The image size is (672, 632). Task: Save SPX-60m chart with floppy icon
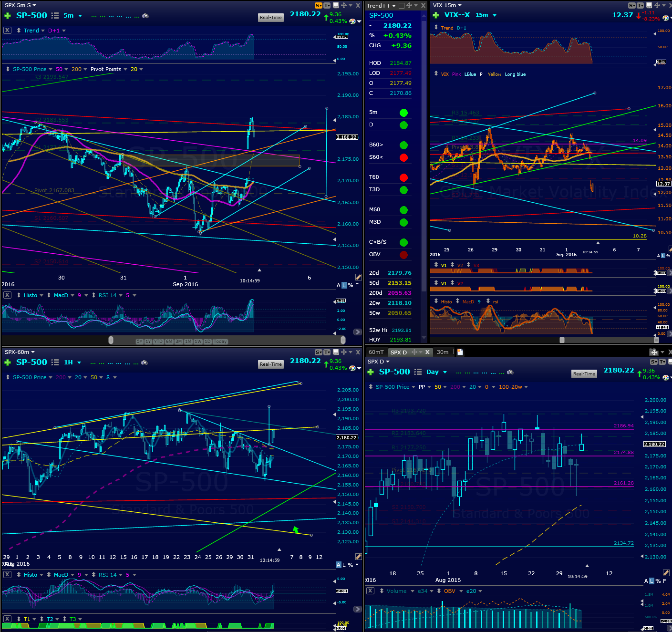[336, 352]
